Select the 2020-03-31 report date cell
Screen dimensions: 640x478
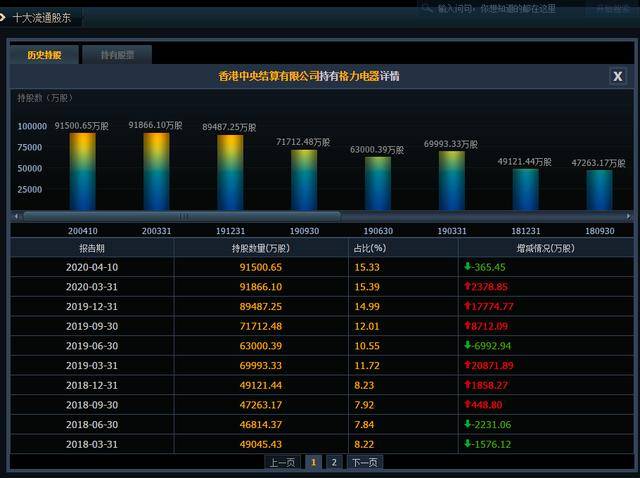pyautogui.click(x=92, y=287)
